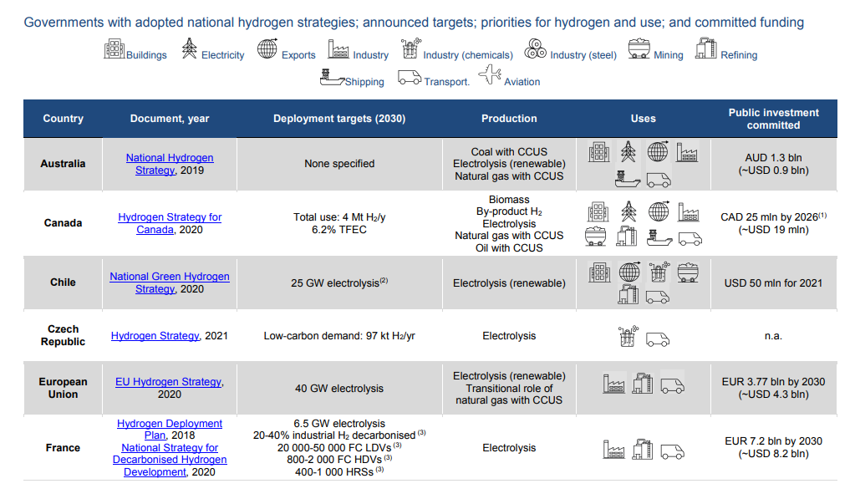Open Australia's National Hydrogen Strategy link
Image resolution: width=855 pixels, height=504 pixels.
tap(170, 164)
